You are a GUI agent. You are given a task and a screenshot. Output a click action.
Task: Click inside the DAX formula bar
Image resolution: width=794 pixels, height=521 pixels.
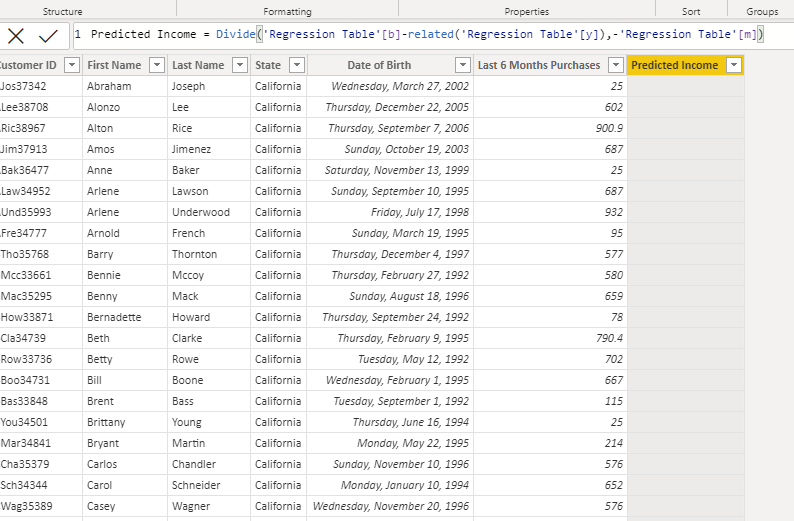(433, 35)
